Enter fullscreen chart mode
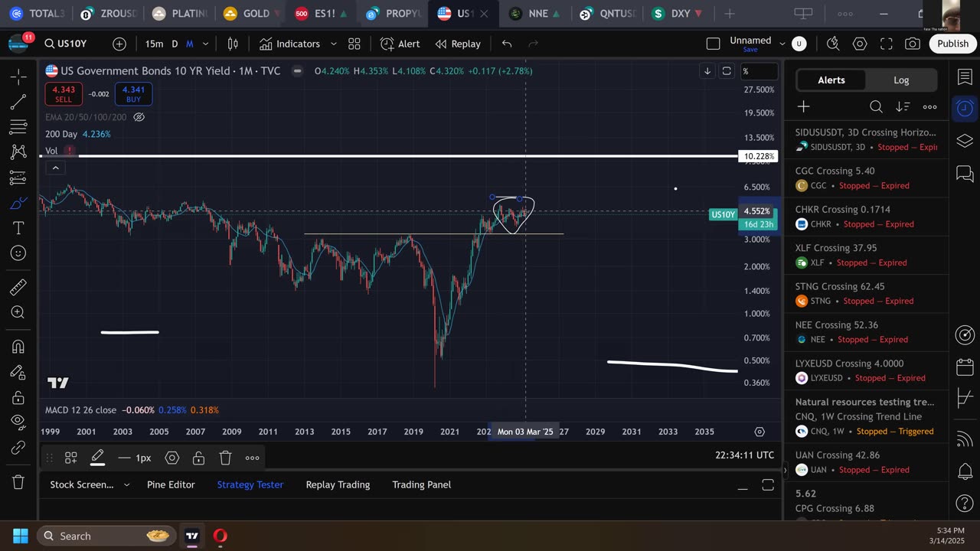 886,44
